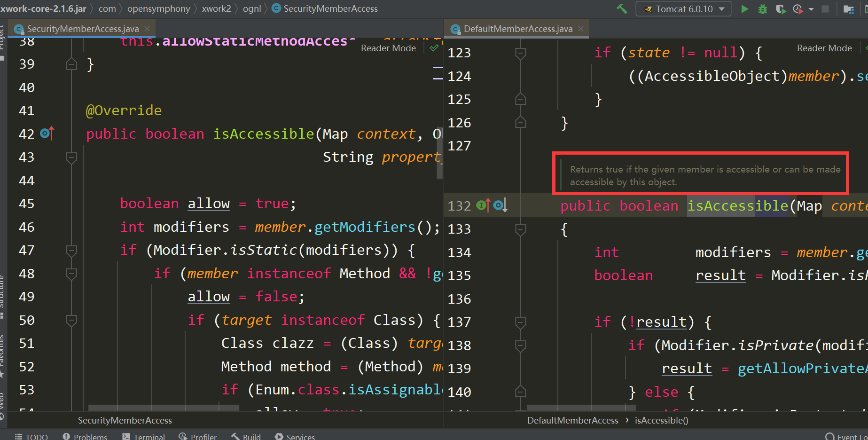Collapse the isPrivate fold at line 138
The height and width of the screenshot is (440, 868).
pos(520,346)
